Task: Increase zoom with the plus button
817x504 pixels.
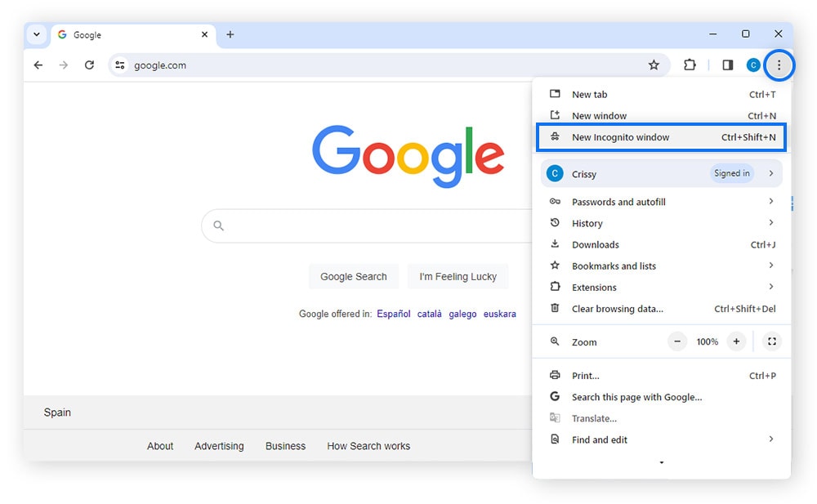Action: (736, 341)
